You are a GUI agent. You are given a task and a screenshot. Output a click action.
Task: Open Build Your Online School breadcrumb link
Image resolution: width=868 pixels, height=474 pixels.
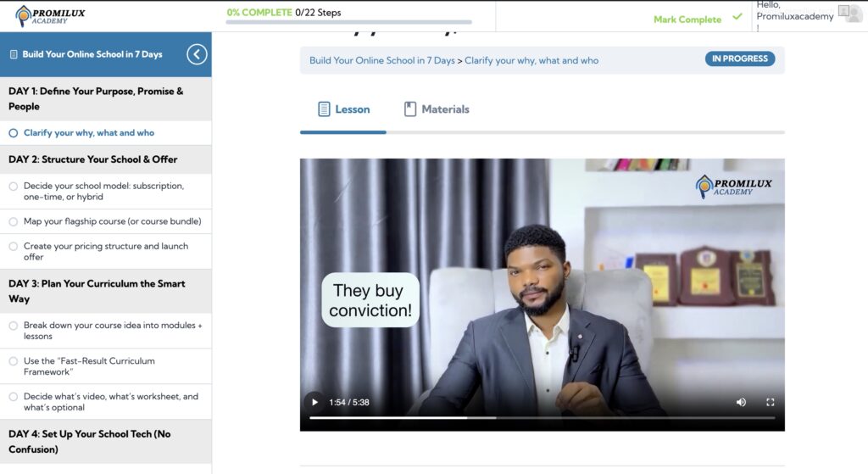381,60
